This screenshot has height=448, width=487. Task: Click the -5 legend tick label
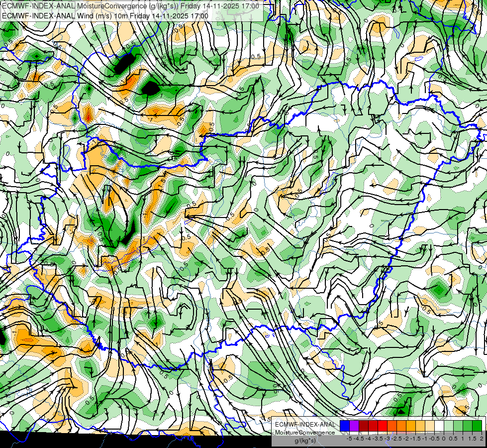(x=349, y=439)
